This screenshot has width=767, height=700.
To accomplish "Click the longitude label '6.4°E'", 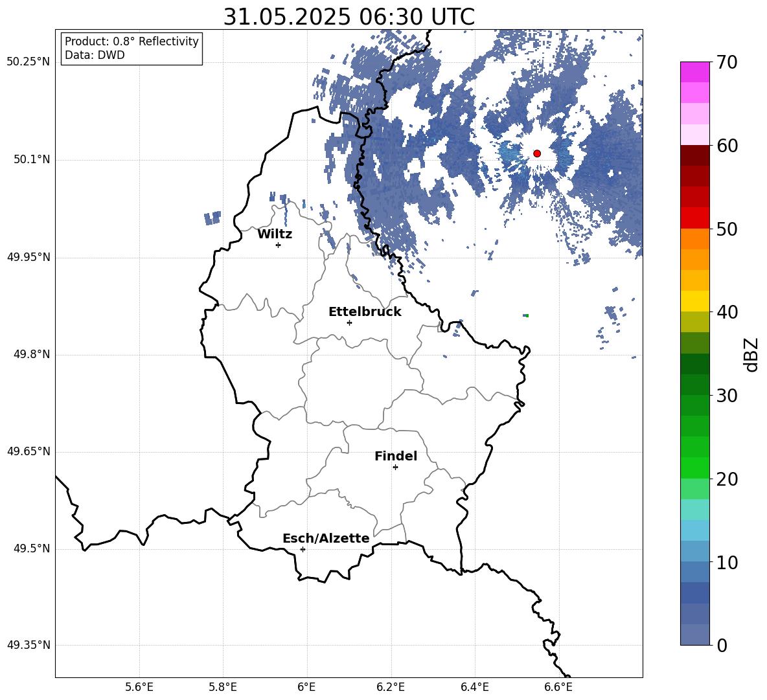I will (475, 687).
